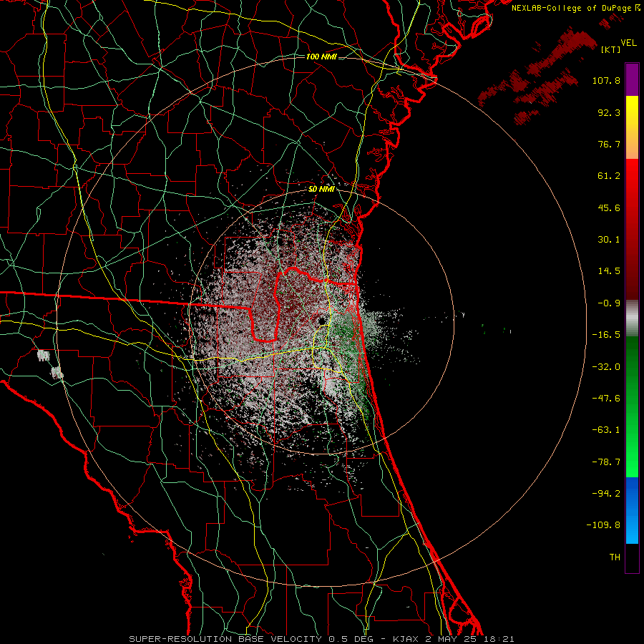The height and width of the screenshot is (644, 644).
Task: Click the 14.5 legend value
Action: [609, 271]
